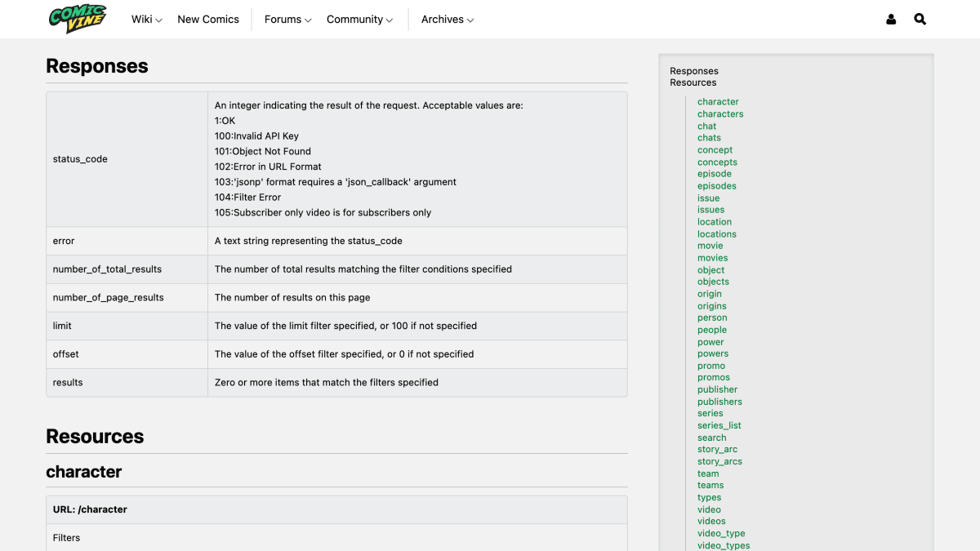Expand the Wiki dropdown menu
This screenshot has width=980, height=551.
[x=147, y=20]
